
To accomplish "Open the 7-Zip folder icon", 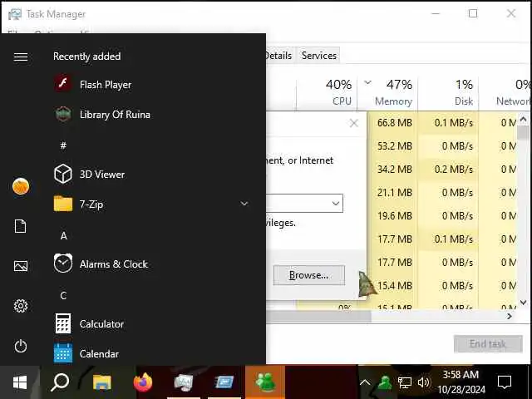I will 63,204.
